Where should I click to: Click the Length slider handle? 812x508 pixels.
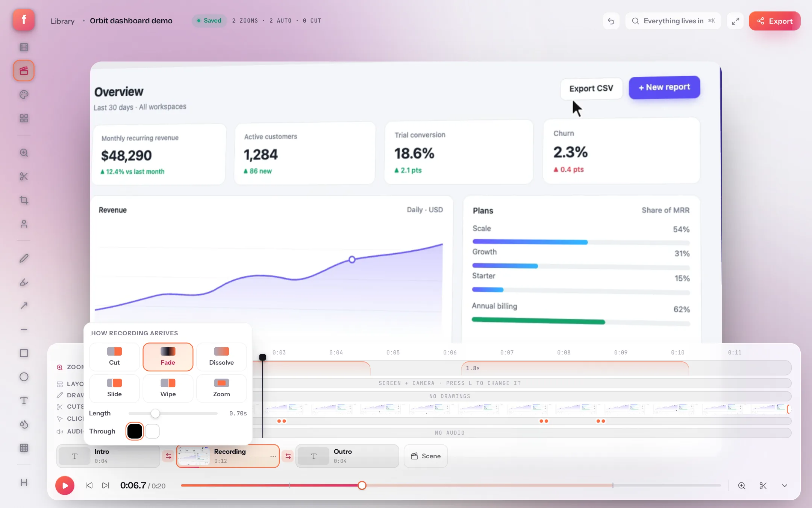tap(155, 414)
